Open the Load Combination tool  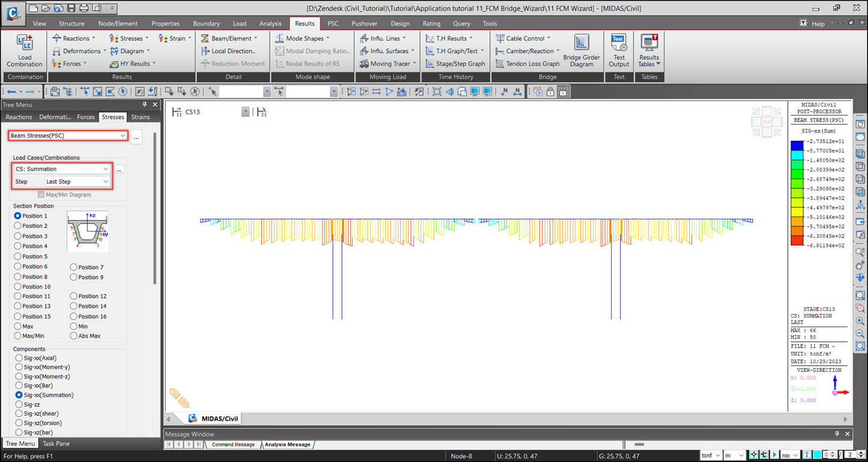click(25, 52)
